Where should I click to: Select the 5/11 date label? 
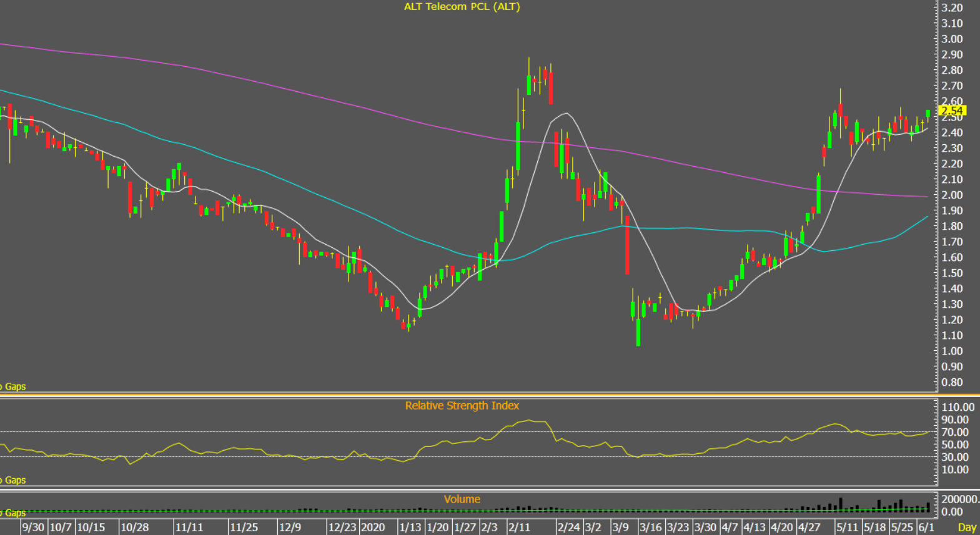(x=848, y=528)
